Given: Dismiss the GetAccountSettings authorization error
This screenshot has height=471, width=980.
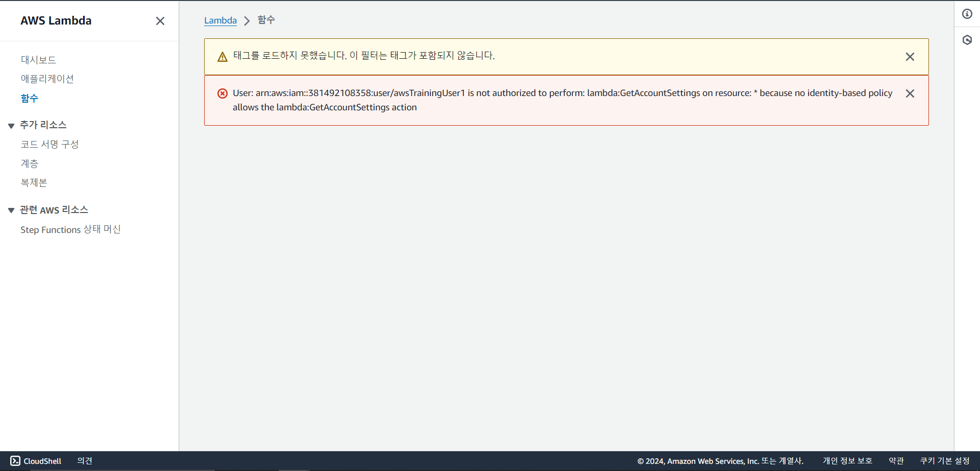Looking at the screenshot, I should click(910, 93).
